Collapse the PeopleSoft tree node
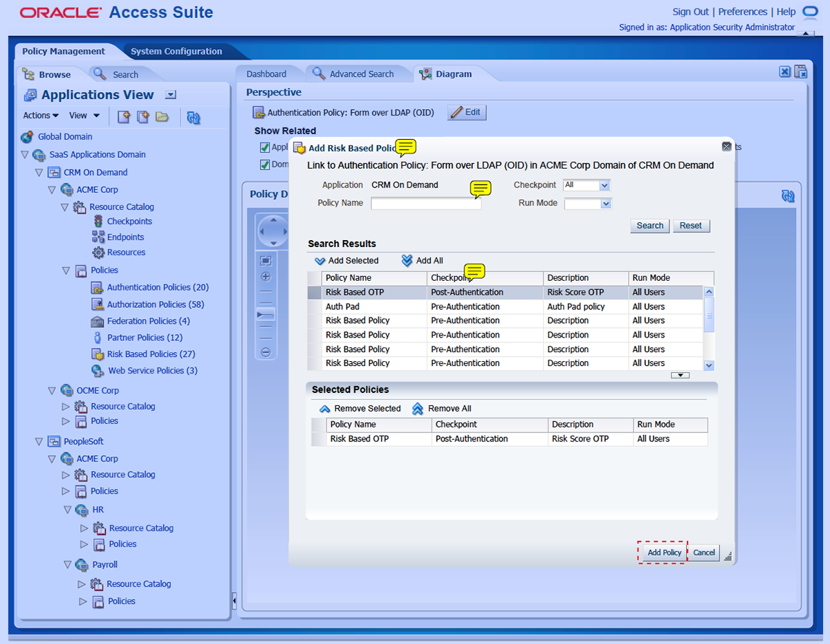The width and height of the screenshot is (830, 644). (39, 441)
